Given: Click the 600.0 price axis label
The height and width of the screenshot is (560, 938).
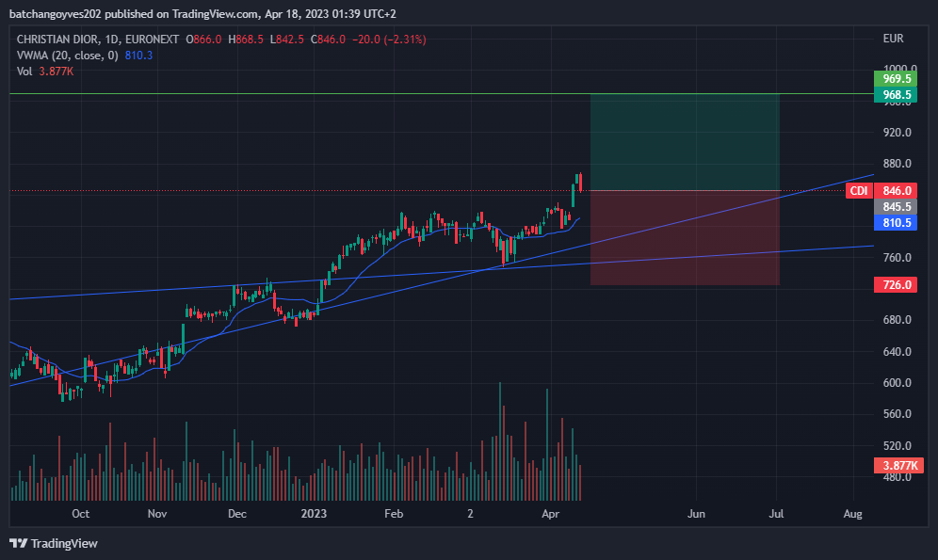Looking at the screenshot, I should point(898,383).
